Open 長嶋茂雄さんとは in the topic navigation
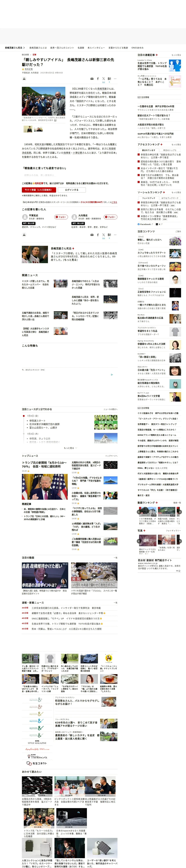Image resolution: width=186 pixels, height=868 pixels. [x=38, y=48]
